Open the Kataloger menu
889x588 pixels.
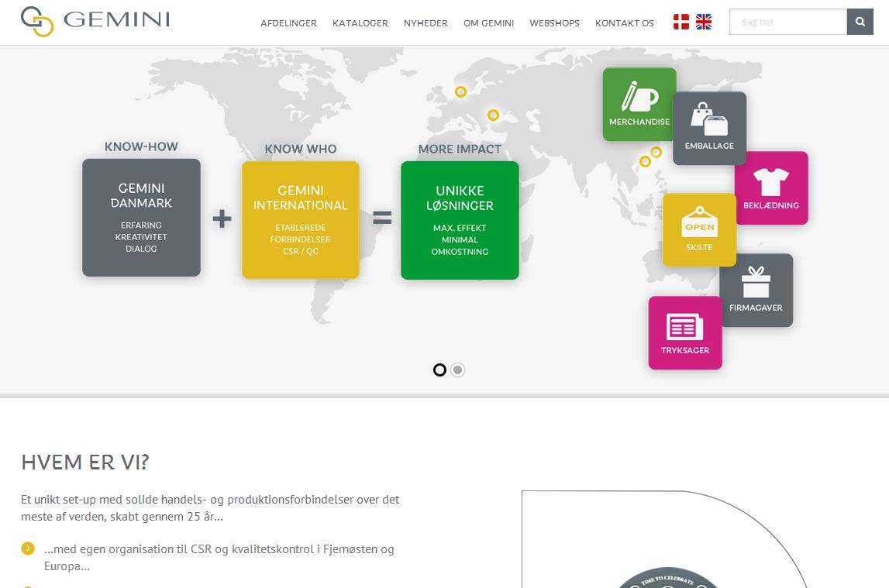(360, 23)
